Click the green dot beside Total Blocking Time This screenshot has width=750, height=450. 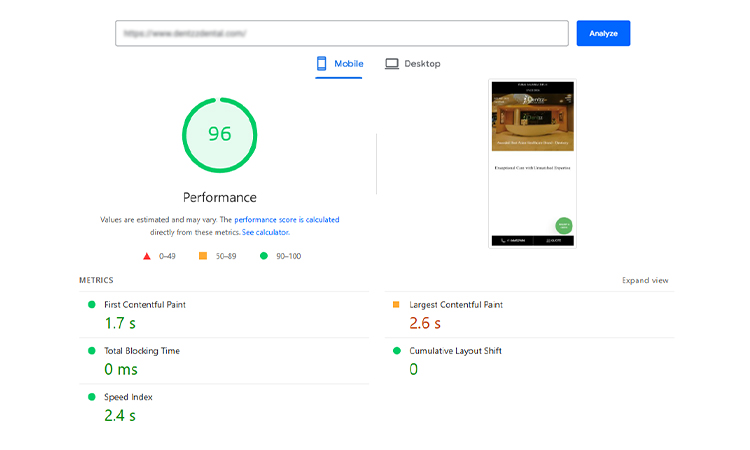pyautogui.click(x=92, y=351)
